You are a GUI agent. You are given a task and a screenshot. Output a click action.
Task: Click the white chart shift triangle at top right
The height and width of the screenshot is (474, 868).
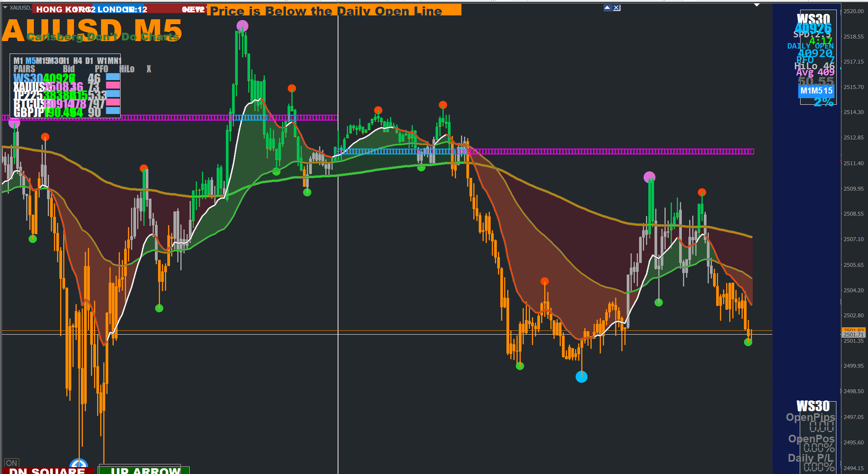(757, 5)
